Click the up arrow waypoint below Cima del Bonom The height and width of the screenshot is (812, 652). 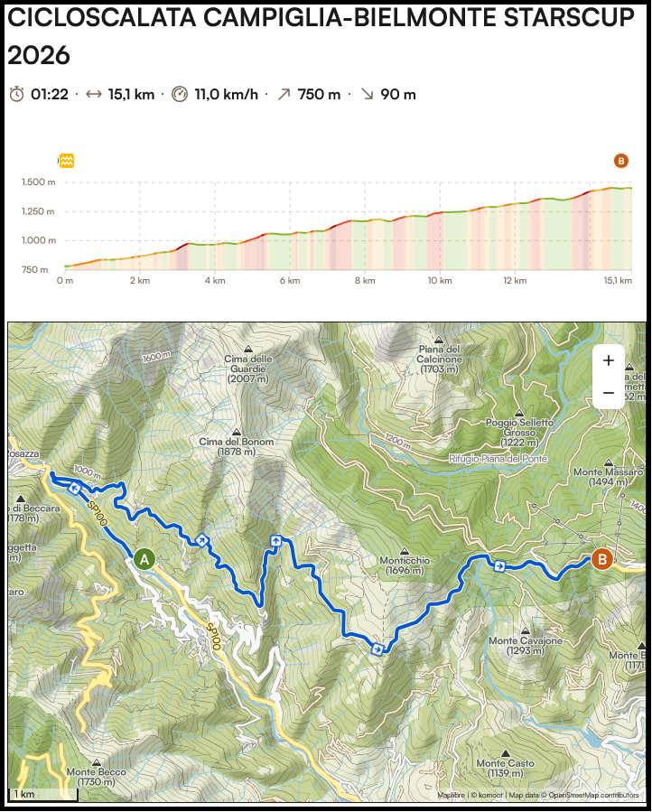tap(275, 541)
